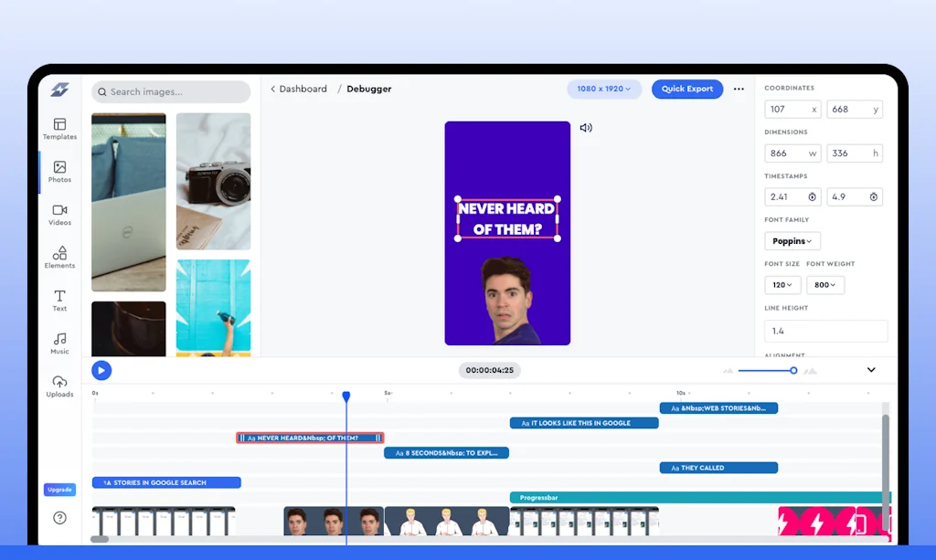
Task: Open the Videos panel
Action: tap(59, 216)
